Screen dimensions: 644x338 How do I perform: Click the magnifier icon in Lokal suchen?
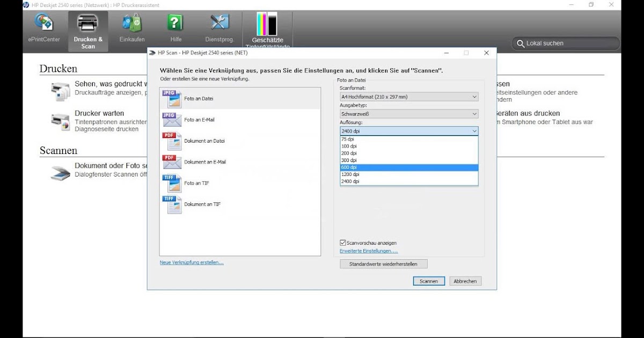point(521,43)
